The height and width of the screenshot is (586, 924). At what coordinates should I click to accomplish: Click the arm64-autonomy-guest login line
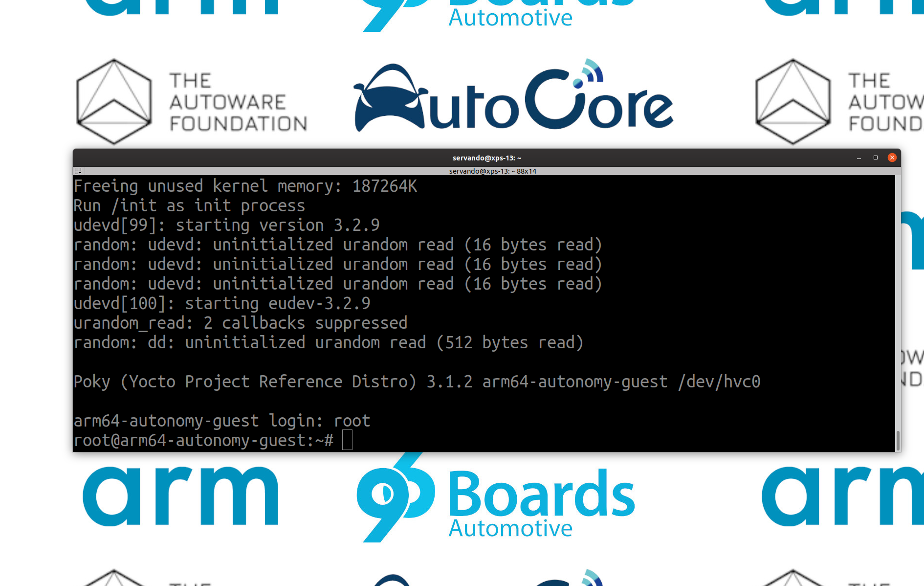point(221,421)
